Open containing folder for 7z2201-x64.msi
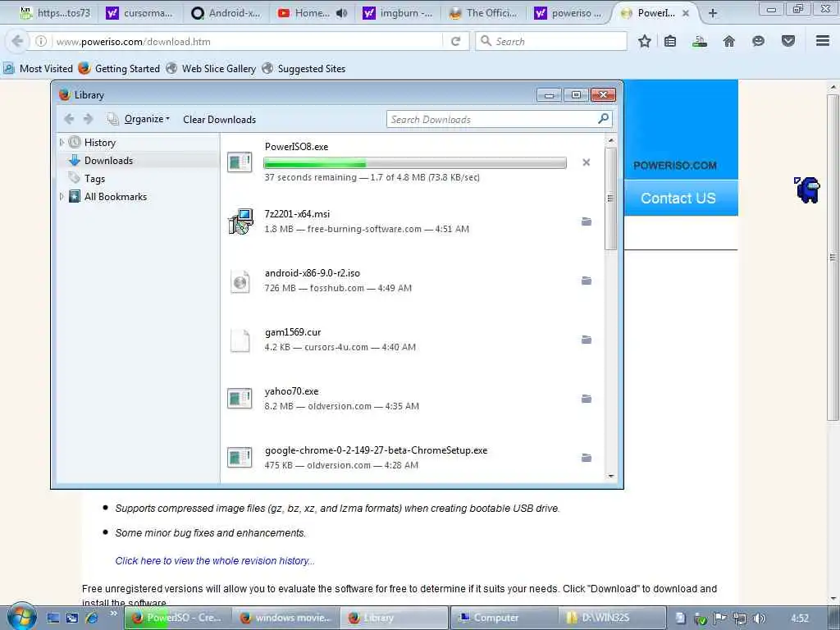Viewport: 840px width, 630px height. [587, 221]
